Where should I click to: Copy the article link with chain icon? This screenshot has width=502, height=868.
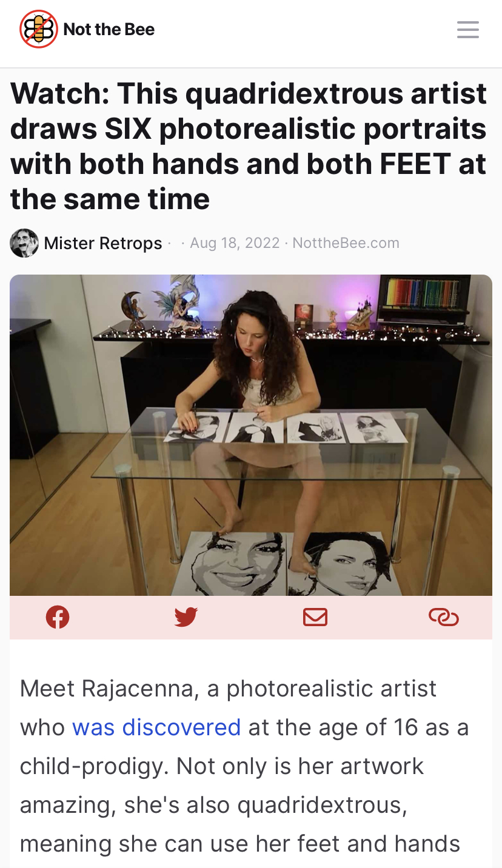[x=444, y=617]
